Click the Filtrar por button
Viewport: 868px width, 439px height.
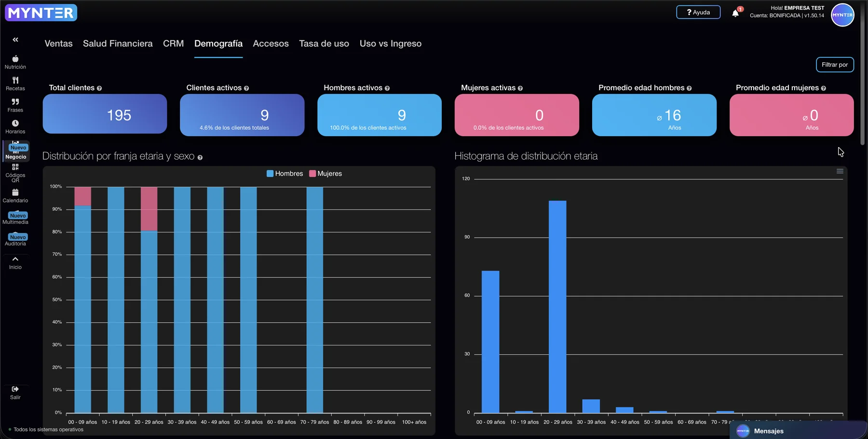click(835, 65)
